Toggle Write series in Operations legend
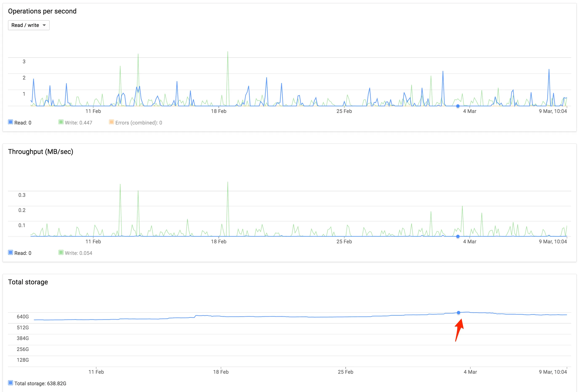Screen dimensions: 580x392 pyautogui.click(x=61, y=122)
